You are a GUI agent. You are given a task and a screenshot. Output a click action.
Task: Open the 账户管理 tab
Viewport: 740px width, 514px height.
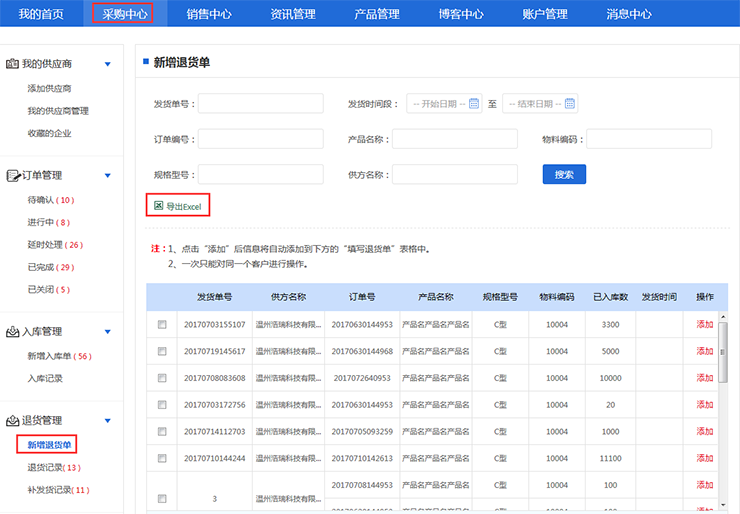click(545, 14)
